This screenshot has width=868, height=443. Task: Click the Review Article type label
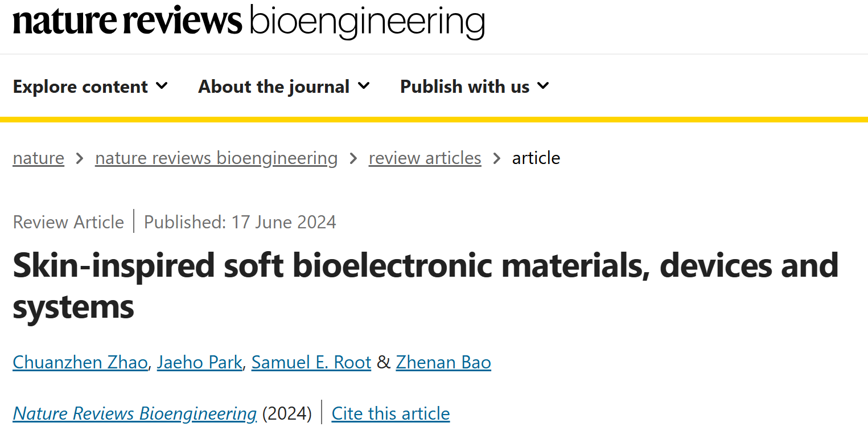tap(68, 221)
